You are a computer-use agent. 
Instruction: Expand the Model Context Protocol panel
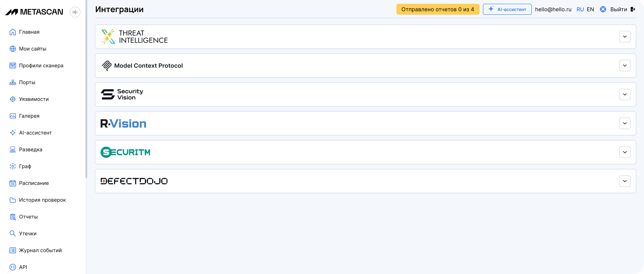(x=625, y=66)
